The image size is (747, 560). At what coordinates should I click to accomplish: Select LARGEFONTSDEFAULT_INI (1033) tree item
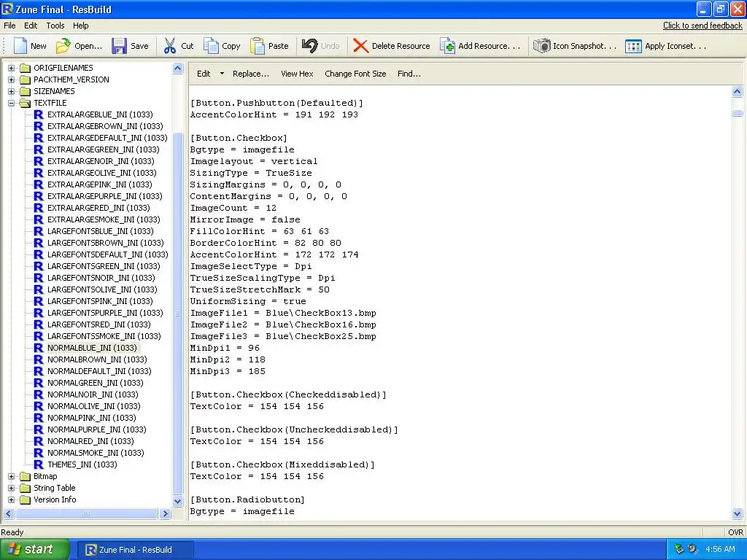pyautogui.click(x=108, y=254)
